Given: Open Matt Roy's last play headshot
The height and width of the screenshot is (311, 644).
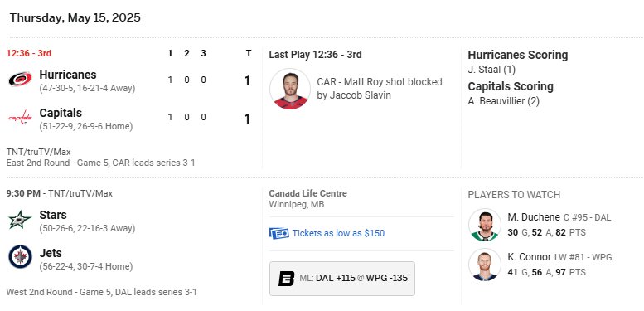Looking at the screenshot, I should tap(290, 89).
